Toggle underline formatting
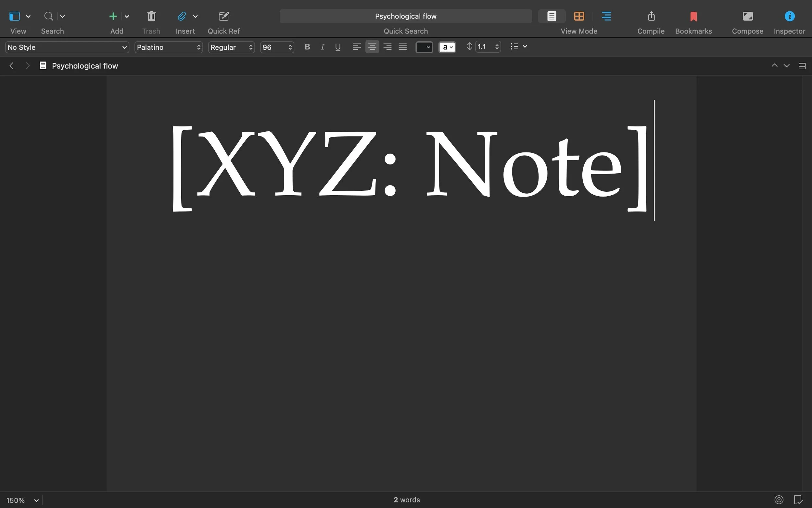 337,47
